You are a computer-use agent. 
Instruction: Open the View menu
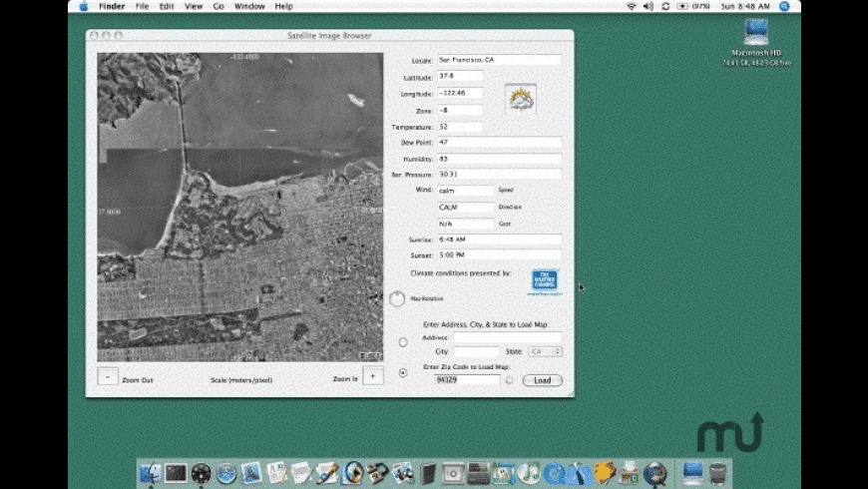click(194, 6)
